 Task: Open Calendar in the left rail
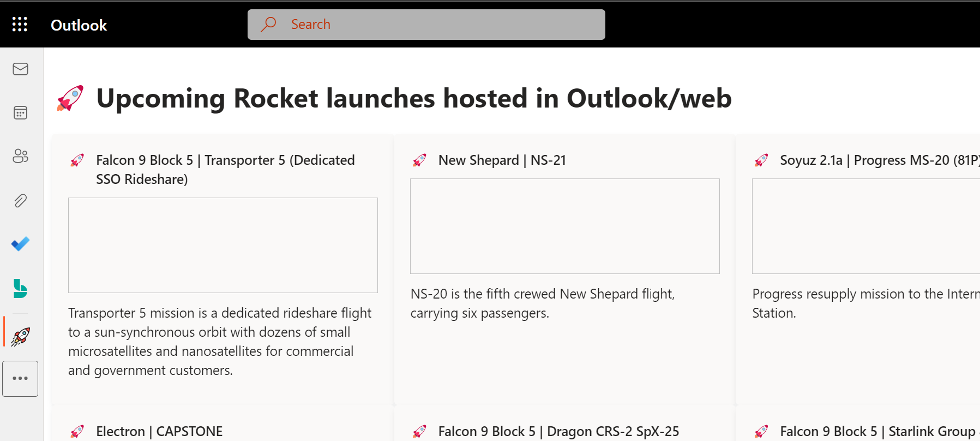[x=20, y=113]
